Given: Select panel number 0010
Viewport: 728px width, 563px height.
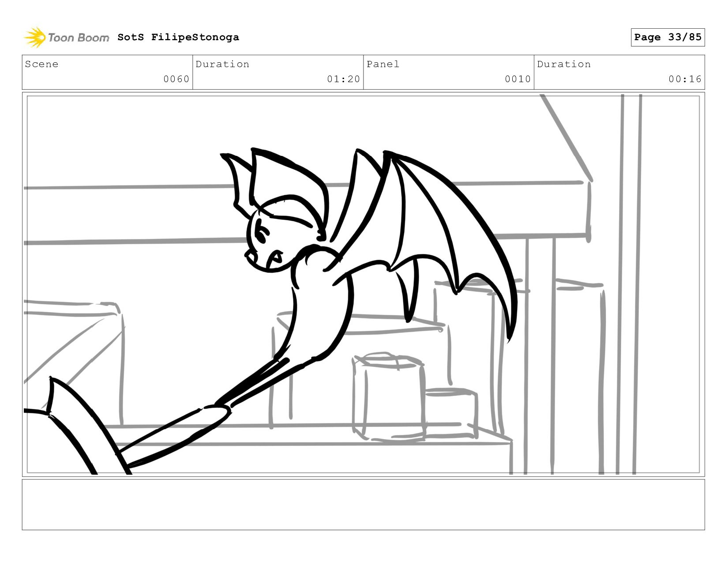Looking at the screenshot, I should (x=518, y=79).
